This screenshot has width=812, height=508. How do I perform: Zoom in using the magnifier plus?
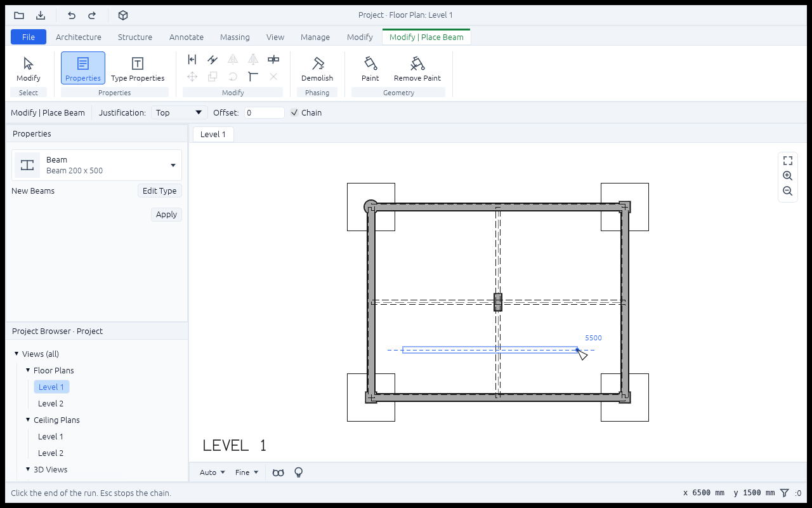point(788,176)
